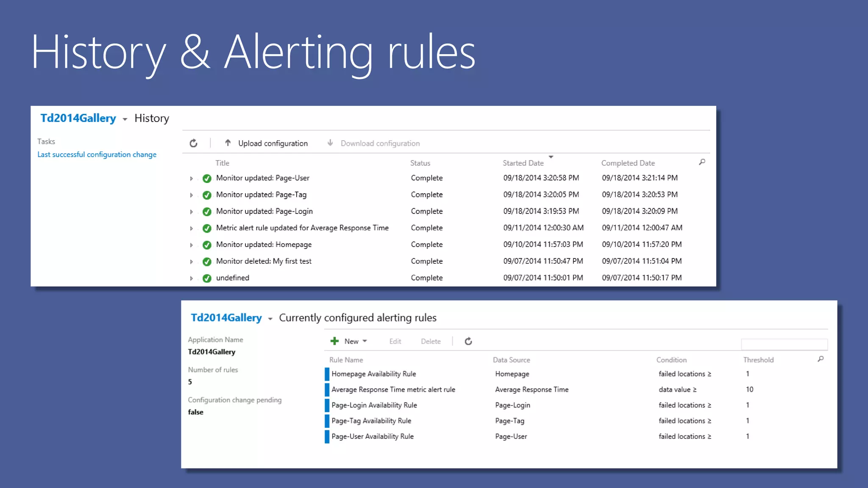This screenshot has width=868, height=488.
Task: Click 'Number of rules' value 5
Action: tap(190, 382)
